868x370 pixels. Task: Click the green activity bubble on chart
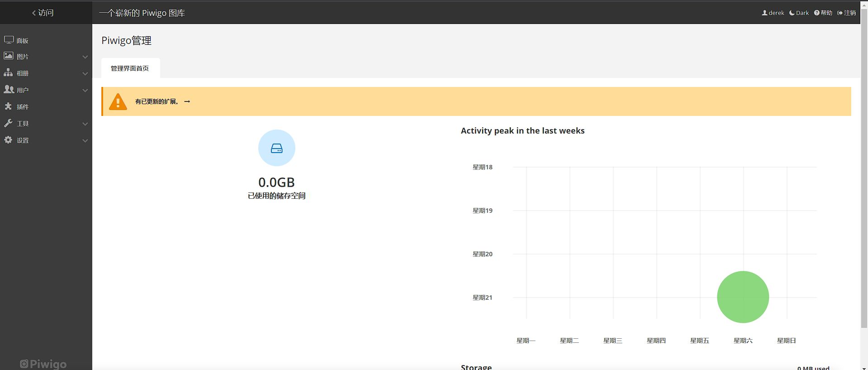pos(743,297)
